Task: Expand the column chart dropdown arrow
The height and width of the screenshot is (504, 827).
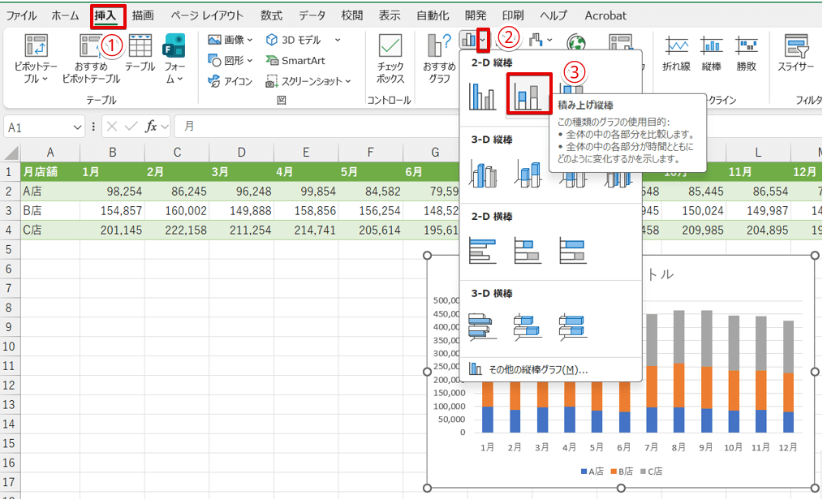Action: tap(484, 39)
